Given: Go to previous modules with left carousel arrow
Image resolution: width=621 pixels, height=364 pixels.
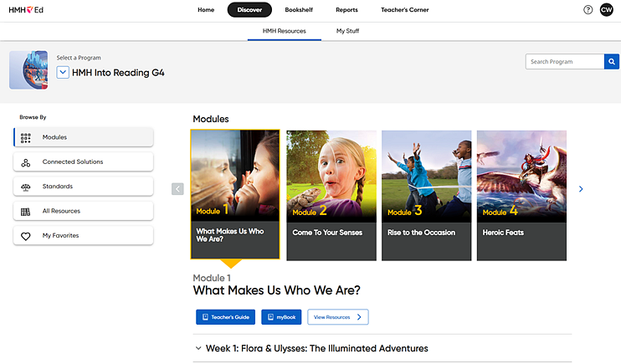Looking at the screenshot, I should click(x=177, y=189).
